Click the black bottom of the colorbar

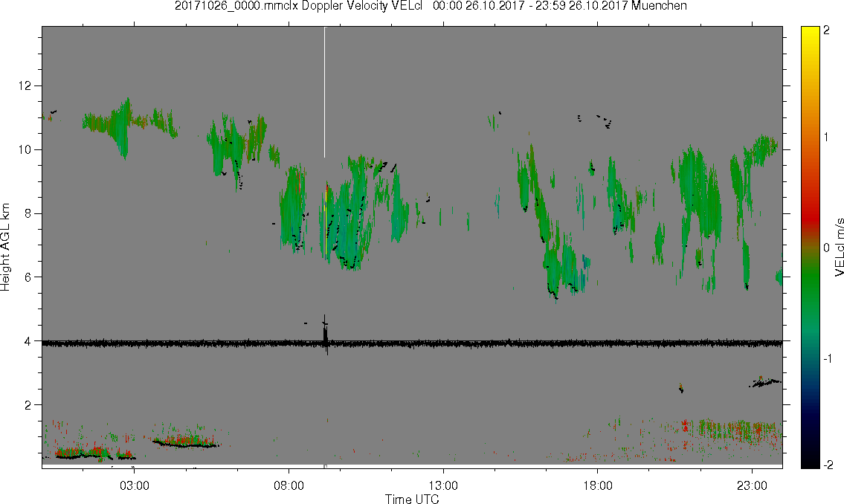pyautogui.click(x=810, y=460)
